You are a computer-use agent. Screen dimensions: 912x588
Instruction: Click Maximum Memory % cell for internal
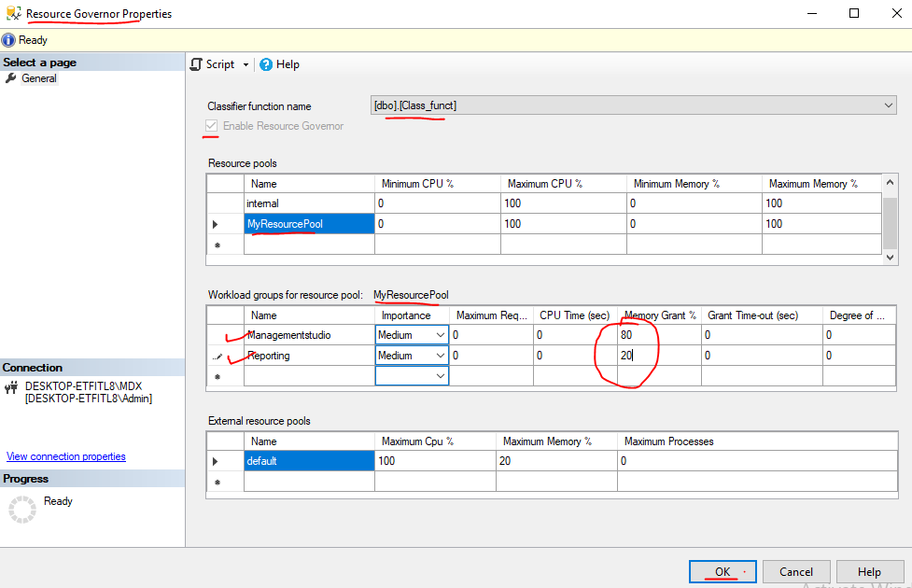(x=821, y=203)
